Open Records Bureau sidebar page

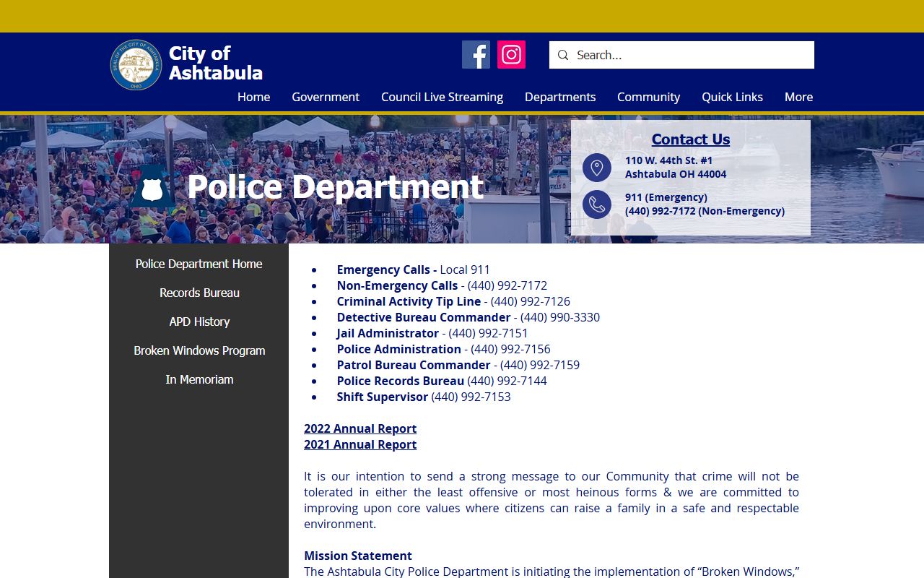[x=199, y=293]
